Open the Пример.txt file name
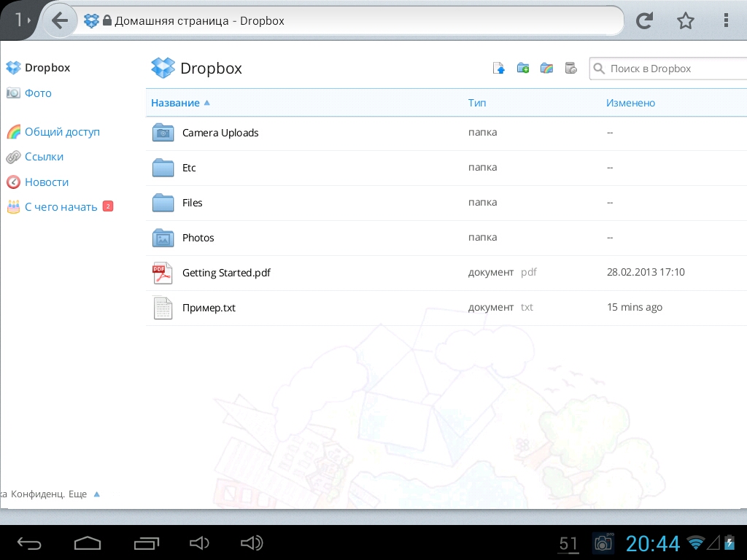The height and width of the screenshot is (560, 747). 209,308
